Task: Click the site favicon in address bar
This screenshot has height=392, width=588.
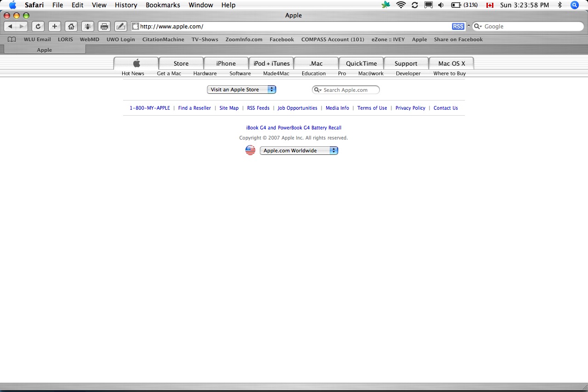Action: (x=136, y=26)
